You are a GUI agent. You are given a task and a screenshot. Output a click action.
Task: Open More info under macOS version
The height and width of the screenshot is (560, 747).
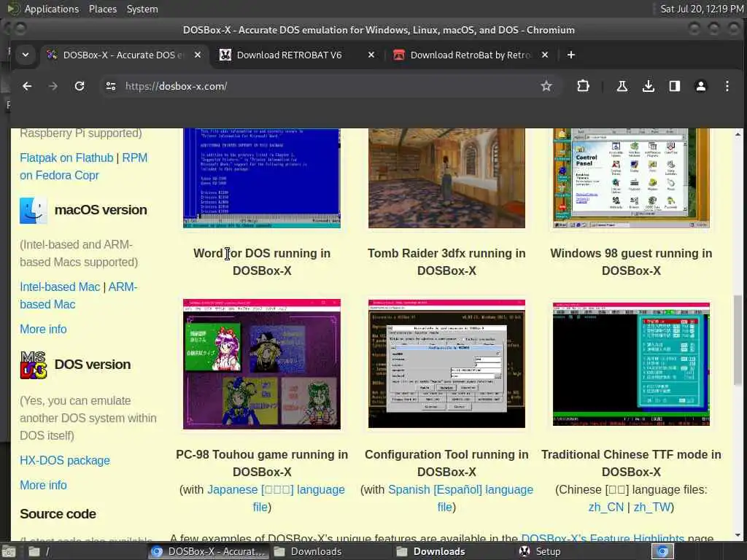click(43, 329)
